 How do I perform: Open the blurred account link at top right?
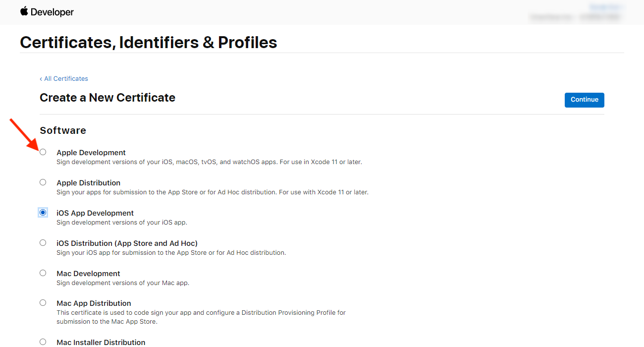click(x=605, y=7)
